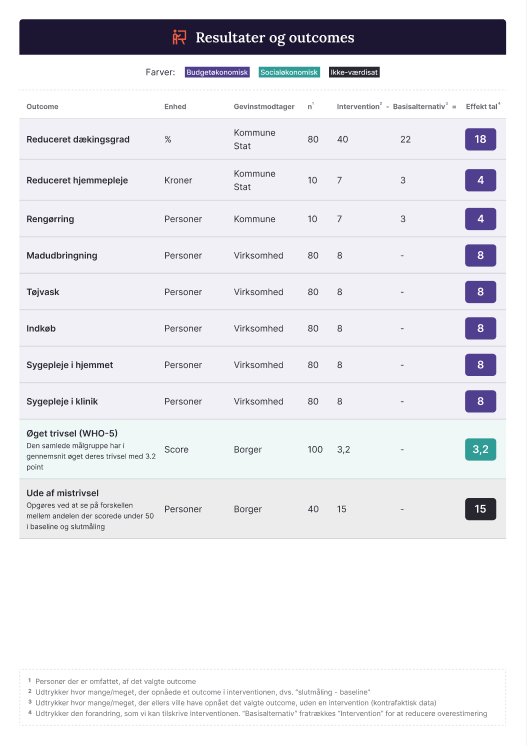Click the Effekt tal column header
Screen dimensions: 527x746
[483, 107]
